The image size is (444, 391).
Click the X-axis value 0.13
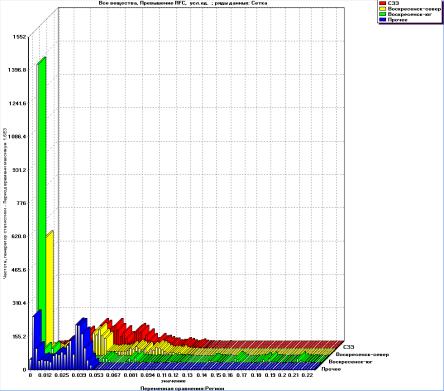pos(187,375)
